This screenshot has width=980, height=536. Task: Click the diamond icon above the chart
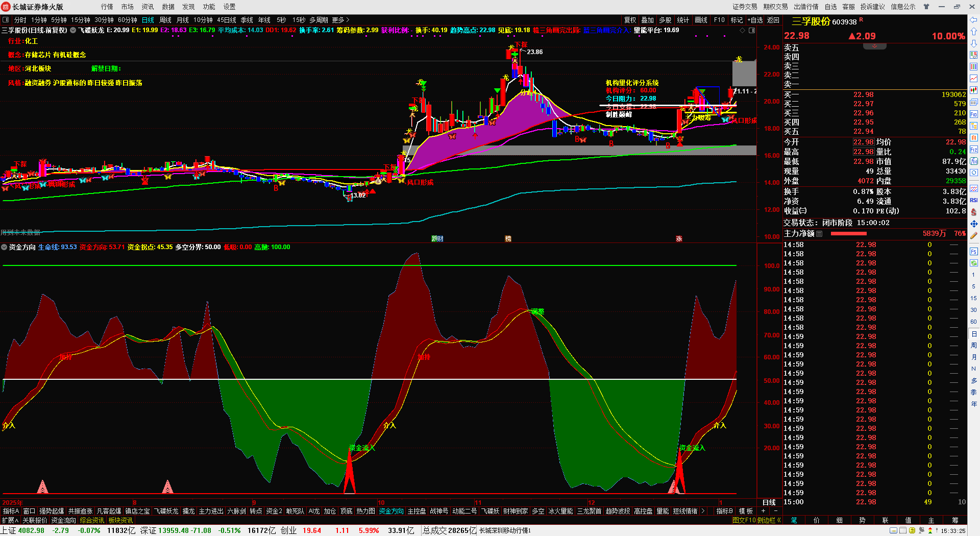742,31
